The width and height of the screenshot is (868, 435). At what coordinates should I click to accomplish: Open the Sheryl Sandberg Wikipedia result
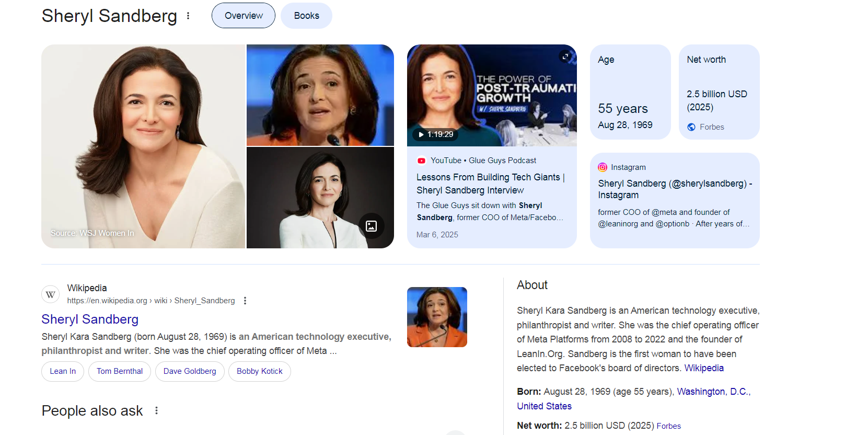point(90,319)
